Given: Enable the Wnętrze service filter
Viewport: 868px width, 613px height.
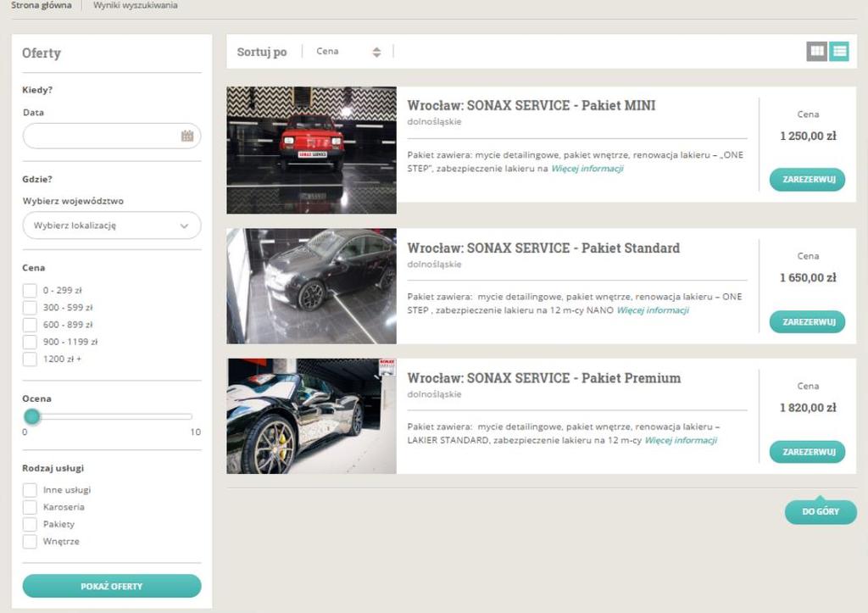Looking at the screenshot, I should (30, 542).
